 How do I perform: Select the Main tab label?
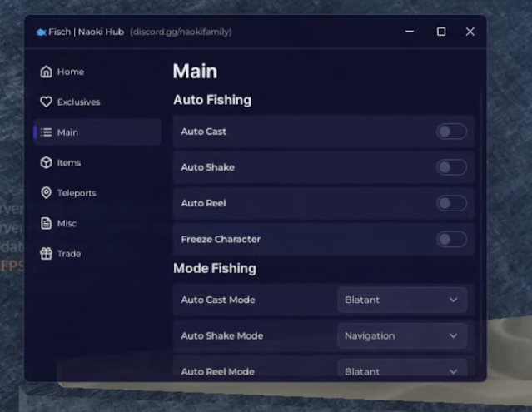(x=67, y=132)
